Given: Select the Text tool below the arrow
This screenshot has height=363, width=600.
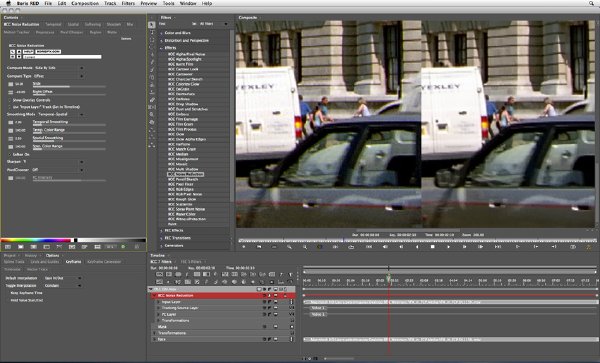Looking at the screenshot, I should point(152,33).
